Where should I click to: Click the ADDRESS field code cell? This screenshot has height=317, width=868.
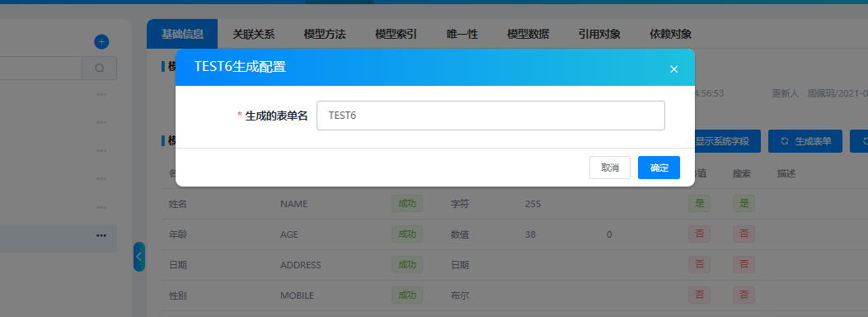click(301, 265)
